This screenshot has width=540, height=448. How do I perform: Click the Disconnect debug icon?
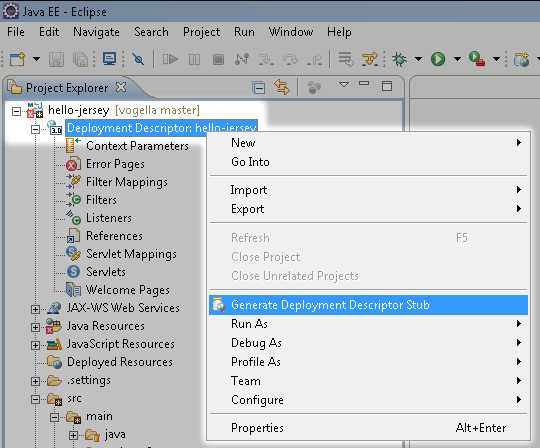[242, 59]
